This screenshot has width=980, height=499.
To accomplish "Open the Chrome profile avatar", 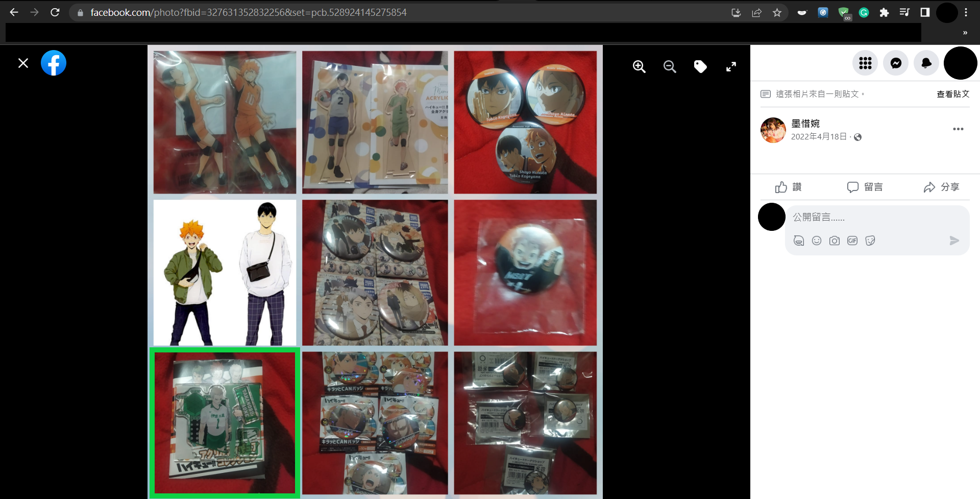I will click(947, 12).
